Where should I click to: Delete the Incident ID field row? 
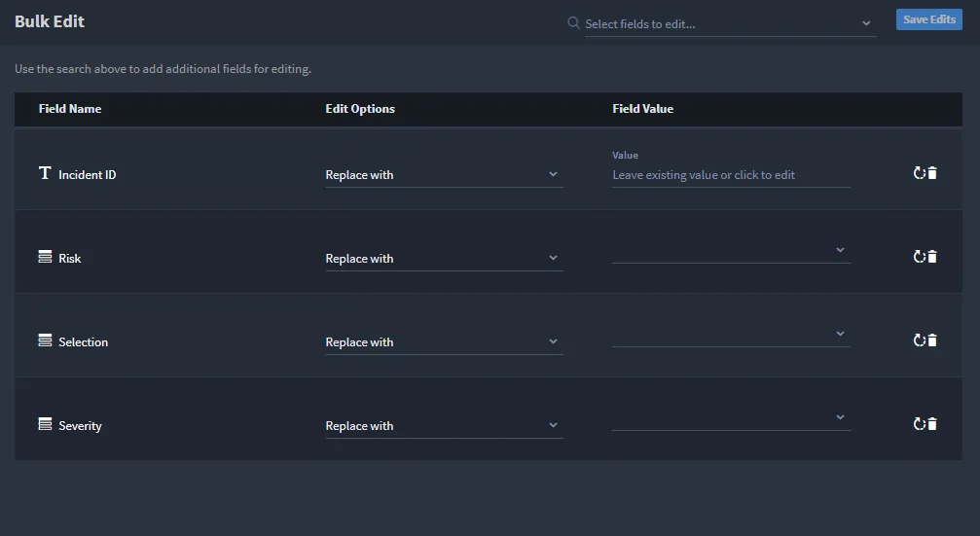tap(932, 173)
